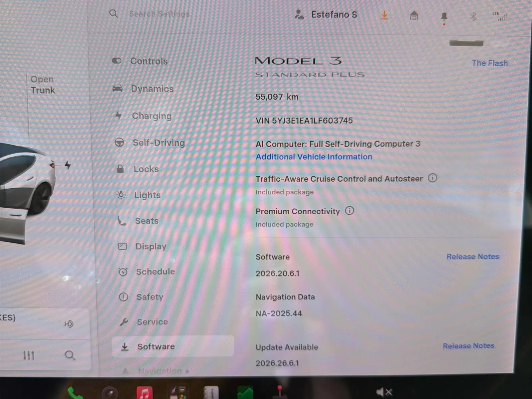Go to Dynamics settings
Image resolution: width=532 pixels, height=399 pixels.
point(143,89)
